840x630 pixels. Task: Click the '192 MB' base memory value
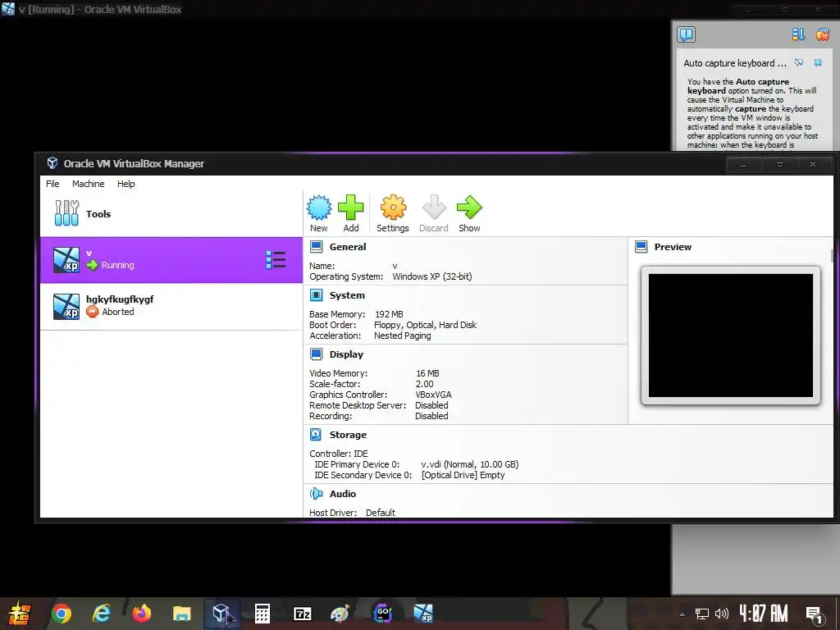click(x=389, y=314)
